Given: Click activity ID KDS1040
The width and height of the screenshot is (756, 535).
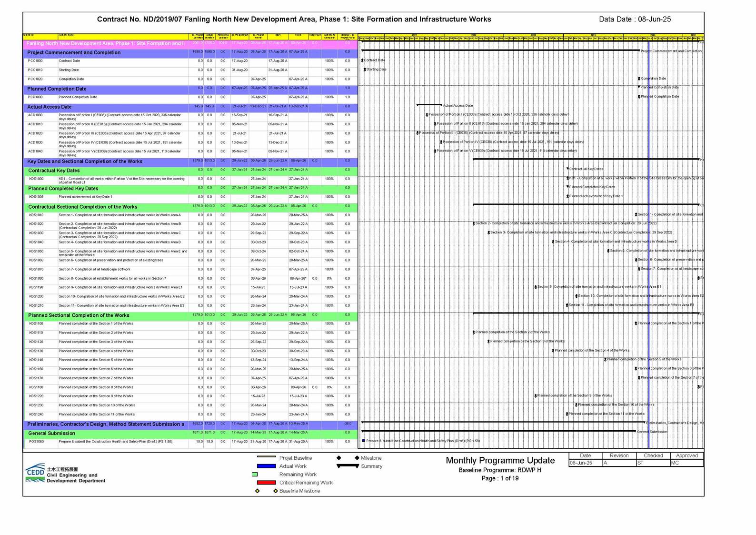Looking at the screenshot, I should tap(36, 242).
